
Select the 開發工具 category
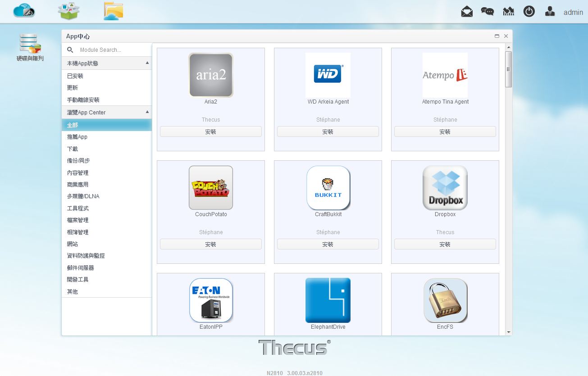click(x=107, y=280)
